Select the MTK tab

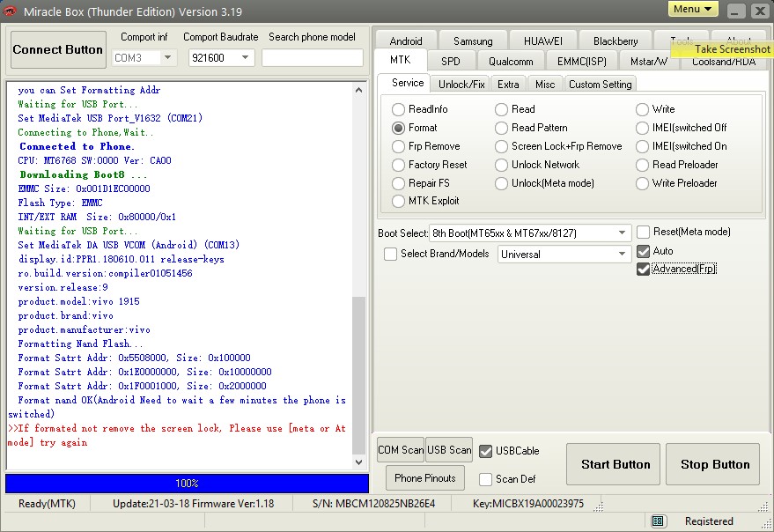point(401,60)
